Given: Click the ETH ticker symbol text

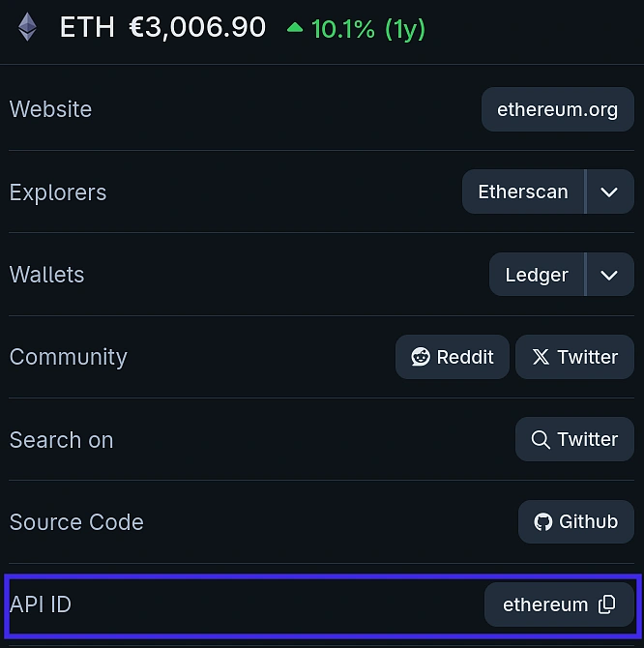Looking at the screenshot, I should [87, 27].
